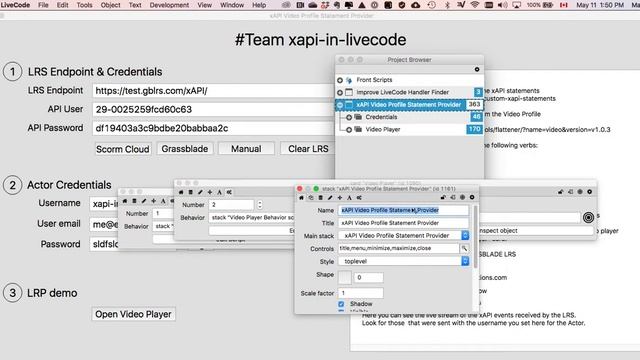
Task: Open Basic (home) tab in stack inspector
Action: (x=301, y=198)
